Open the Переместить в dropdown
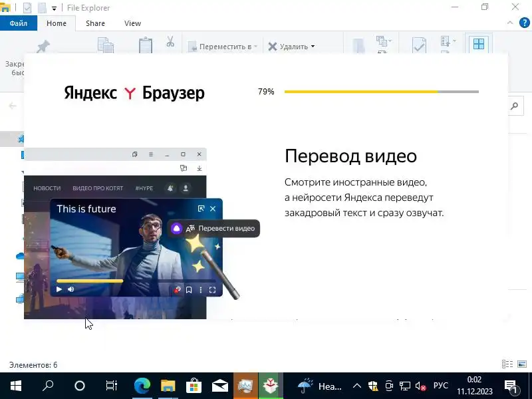 click(223, 47)
